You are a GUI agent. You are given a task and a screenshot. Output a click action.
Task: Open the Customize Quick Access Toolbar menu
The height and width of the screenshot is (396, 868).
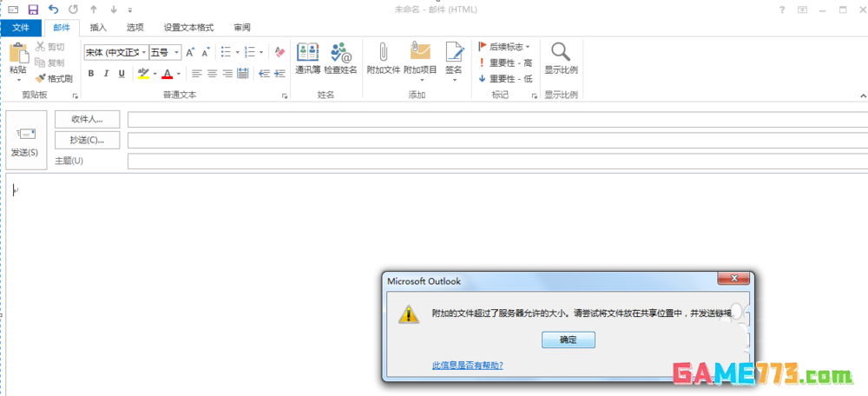(x=130, y=10)
